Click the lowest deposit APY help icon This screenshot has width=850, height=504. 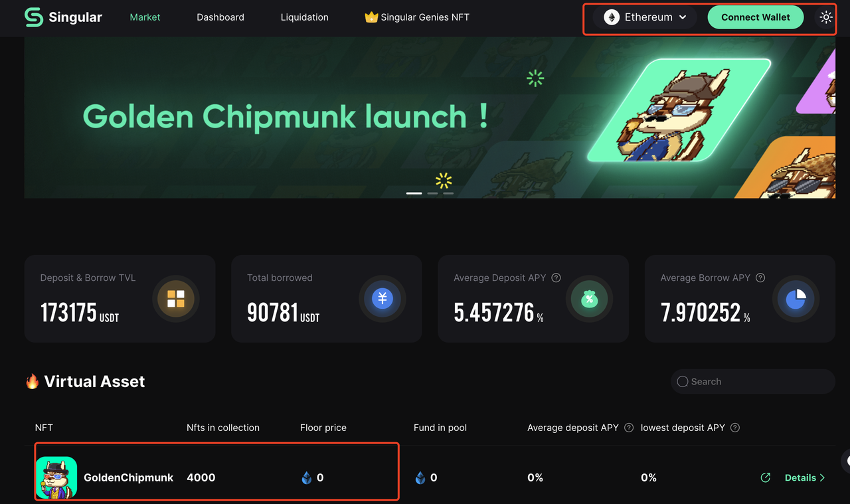click(x=735, y=428)
